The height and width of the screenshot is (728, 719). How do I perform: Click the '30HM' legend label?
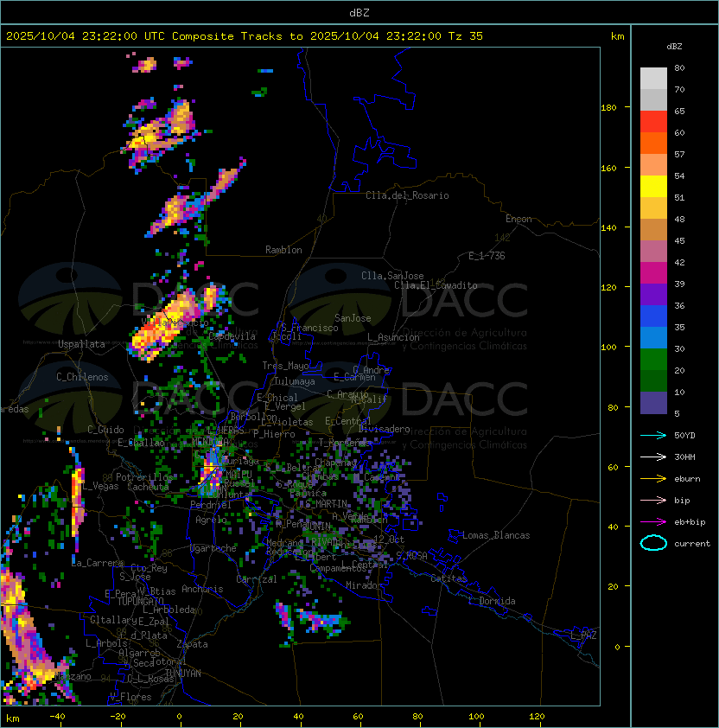tap(684, 457)
